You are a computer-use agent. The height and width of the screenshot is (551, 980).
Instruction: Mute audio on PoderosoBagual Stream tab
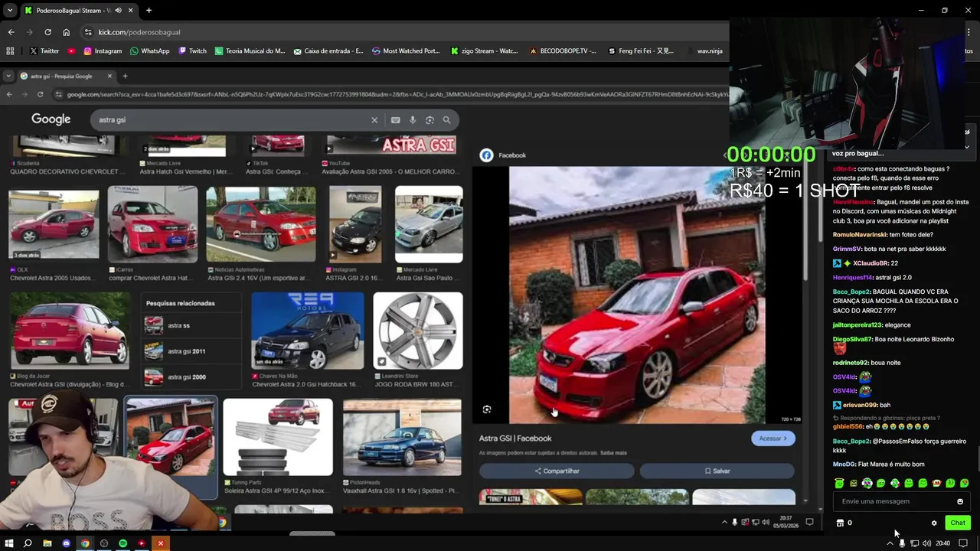click(118, 11)
